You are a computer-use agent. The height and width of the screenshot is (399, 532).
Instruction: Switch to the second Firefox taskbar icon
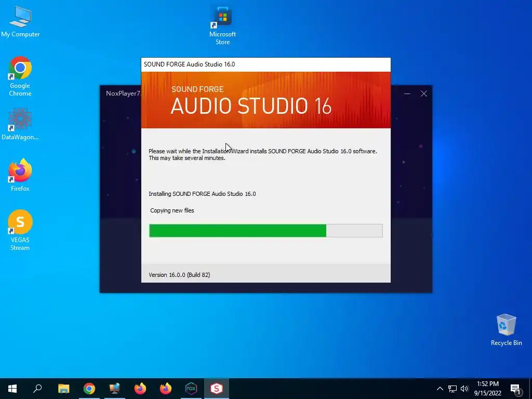pyautogui.click(x=166, y=389)
